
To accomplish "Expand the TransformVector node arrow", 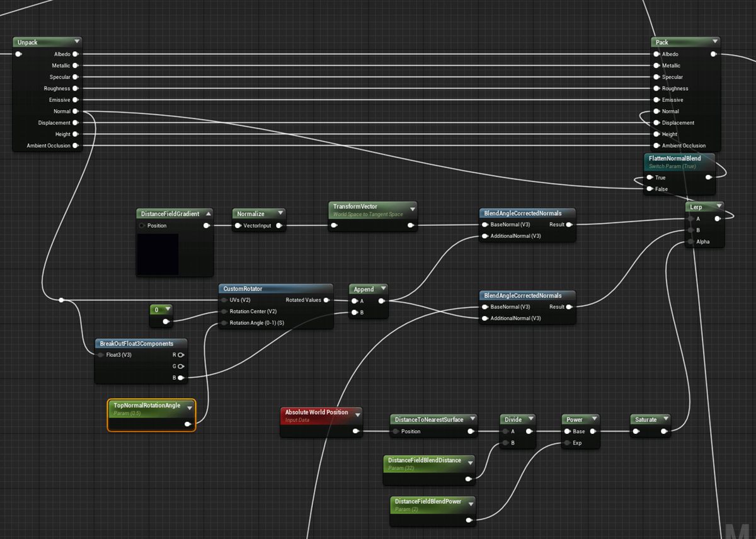I will (413, 209).
